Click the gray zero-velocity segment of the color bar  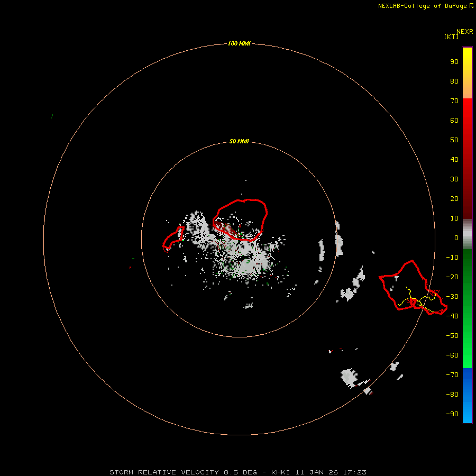click(x=467, y=234)
